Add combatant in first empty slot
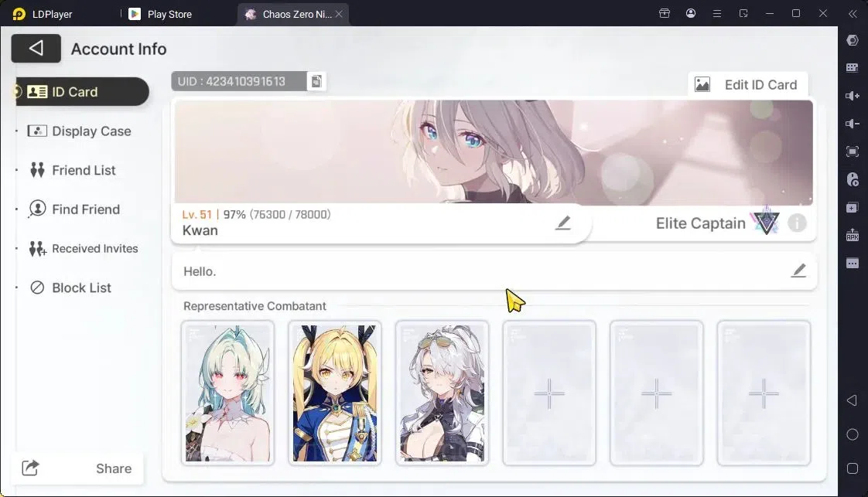 click(549, 393)
